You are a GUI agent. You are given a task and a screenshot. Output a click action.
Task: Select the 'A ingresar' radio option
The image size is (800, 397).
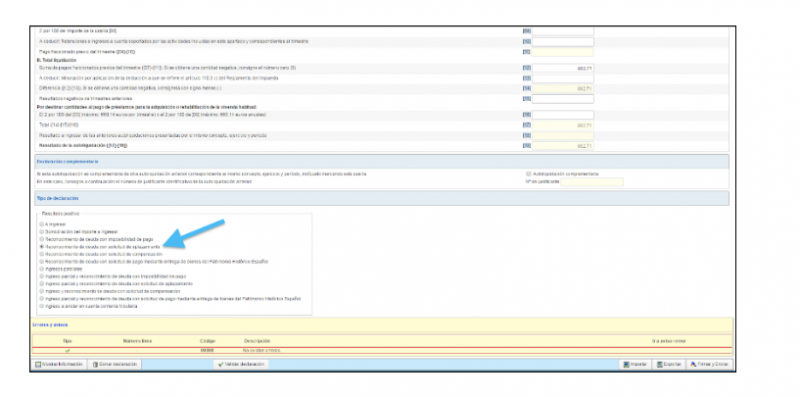point(41,224)
